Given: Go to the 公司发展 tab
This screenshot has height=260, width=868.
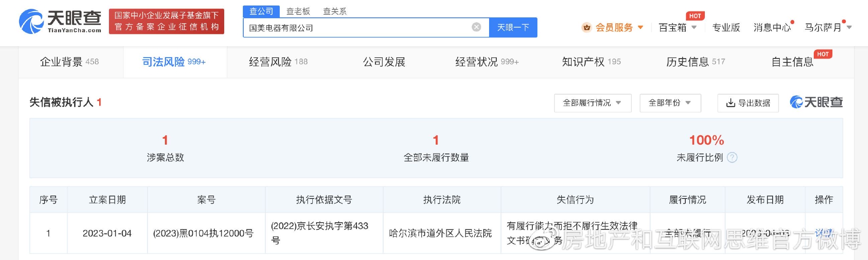Looking at the screenshot, I should (384, 62).
